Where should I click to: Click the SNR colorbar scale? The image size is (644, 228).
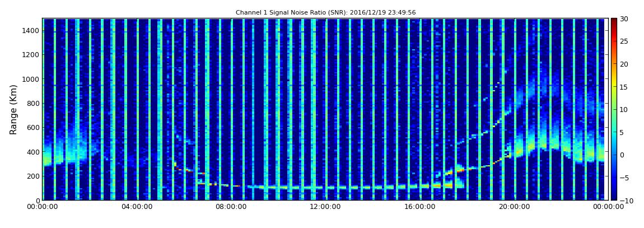(614, 109)
